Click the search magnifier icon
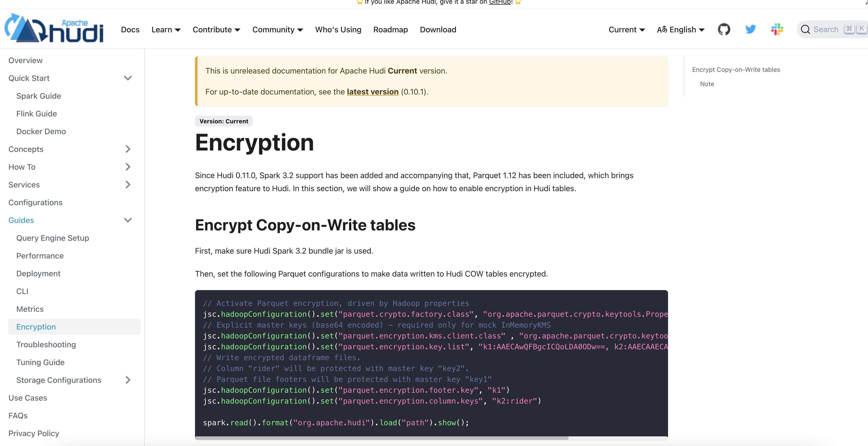The image size is (868, 446). coord(805,29)
